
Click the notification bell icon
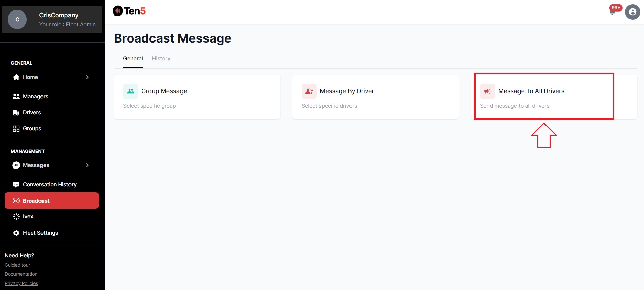pos(612,12)
